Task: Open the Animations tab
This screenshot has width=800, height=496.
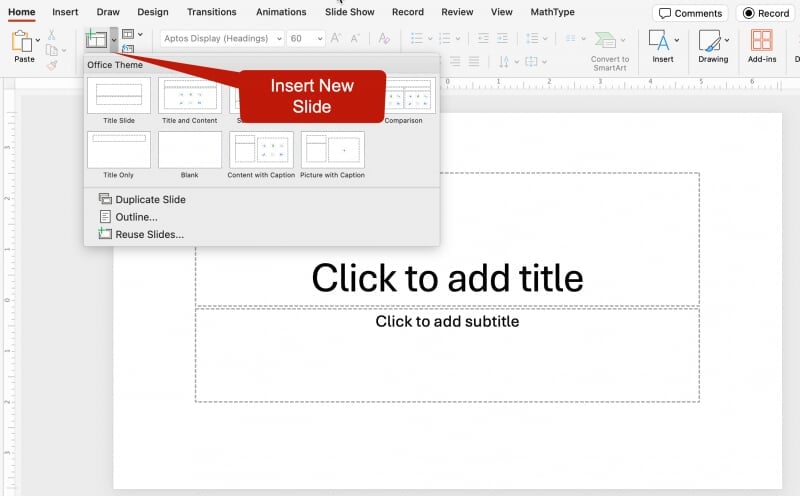Action: point(281,12)
